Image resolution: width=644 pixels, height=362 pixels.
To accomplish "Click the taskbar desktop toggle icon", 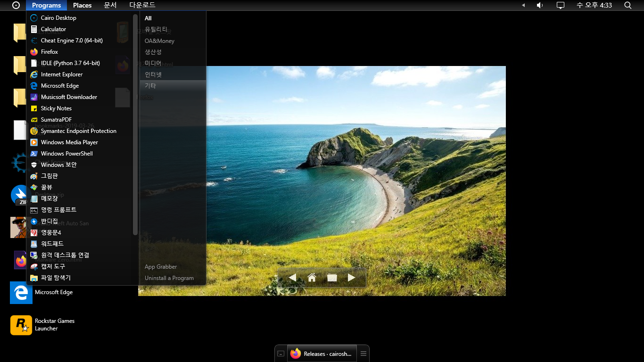I will coord(281,354).
